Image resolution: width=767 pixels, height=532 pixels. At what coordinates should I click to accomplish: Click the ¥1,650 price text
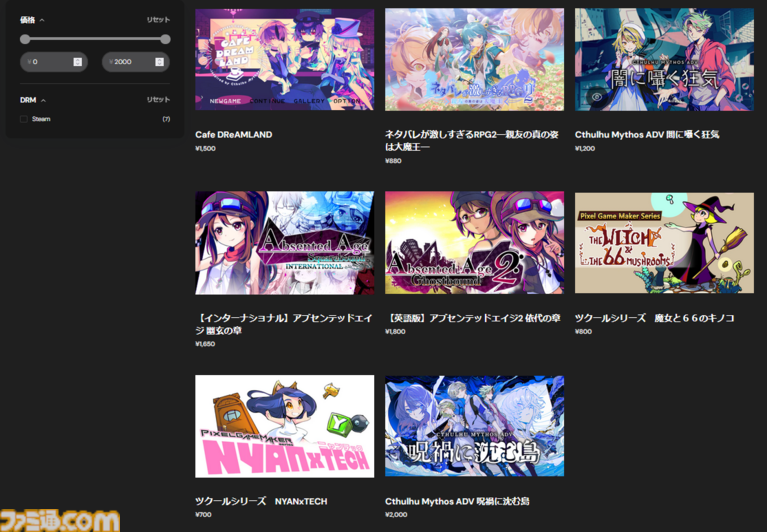click(205, 344)
